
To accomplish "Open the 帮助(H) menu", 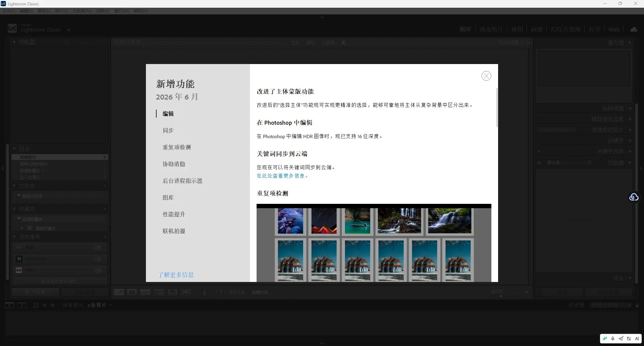I will [x=141, y=11].
